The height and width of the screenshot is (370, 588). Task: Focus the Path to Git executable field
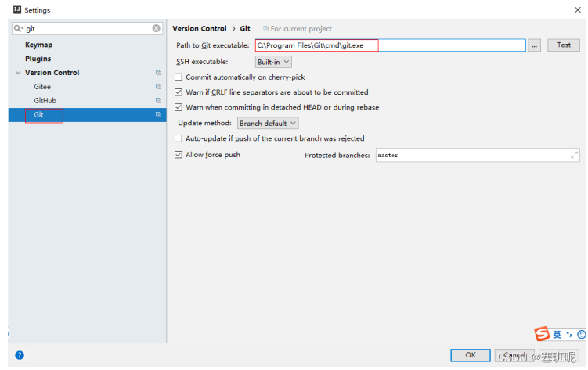click(391, 45)
